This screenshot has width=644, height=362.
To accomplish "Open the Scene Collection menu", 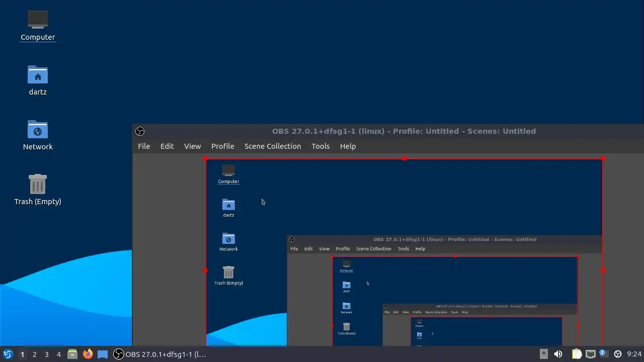I will 273,146.
